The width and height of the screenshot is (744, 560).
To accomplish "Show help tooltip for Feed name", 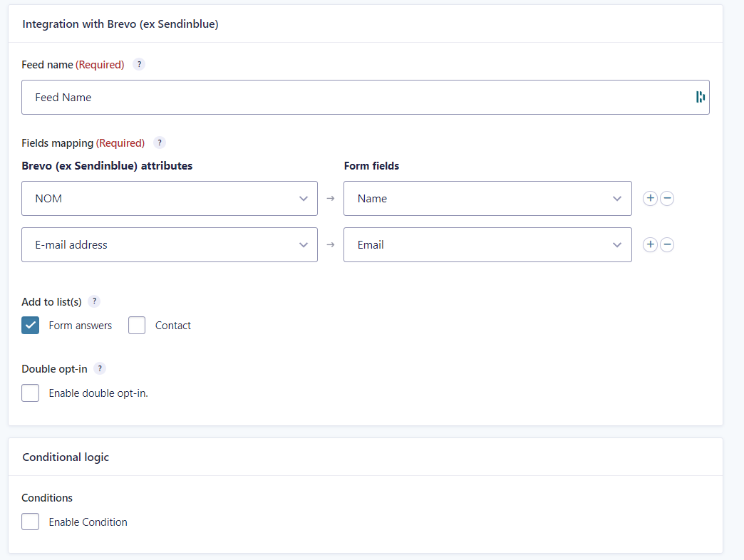I will pyautogui.click(x=139, y=64).
